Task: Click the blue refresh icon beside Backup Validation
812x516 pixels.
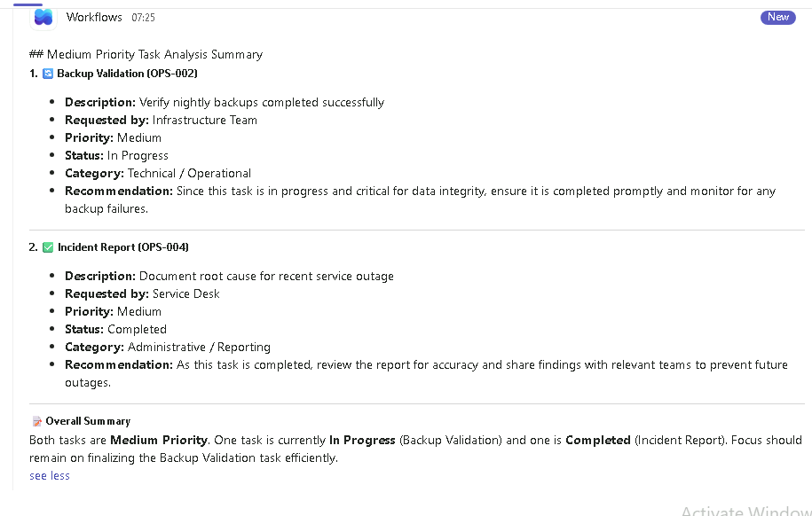Action: click(48, 74)
